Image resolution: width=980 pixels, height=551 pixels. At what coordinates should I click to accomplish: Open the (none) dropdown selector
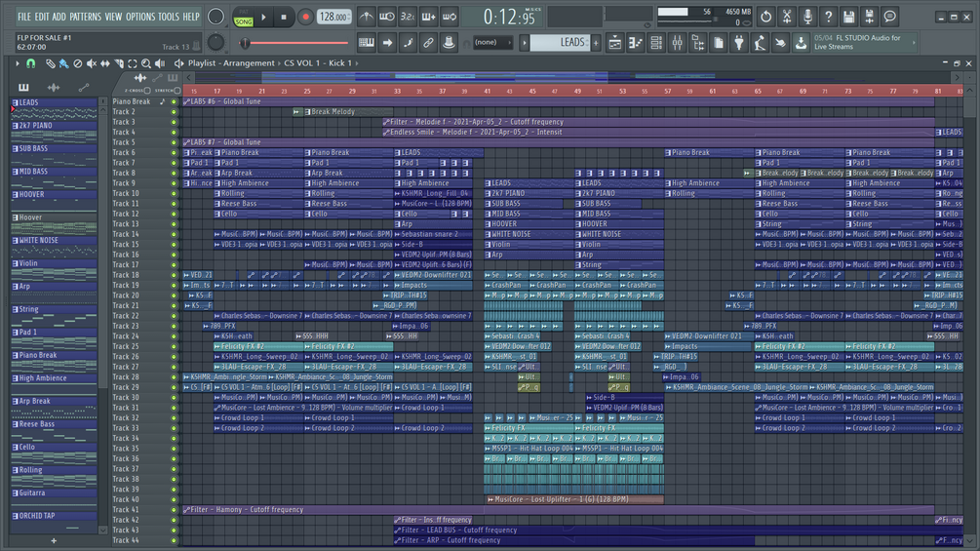492,43
